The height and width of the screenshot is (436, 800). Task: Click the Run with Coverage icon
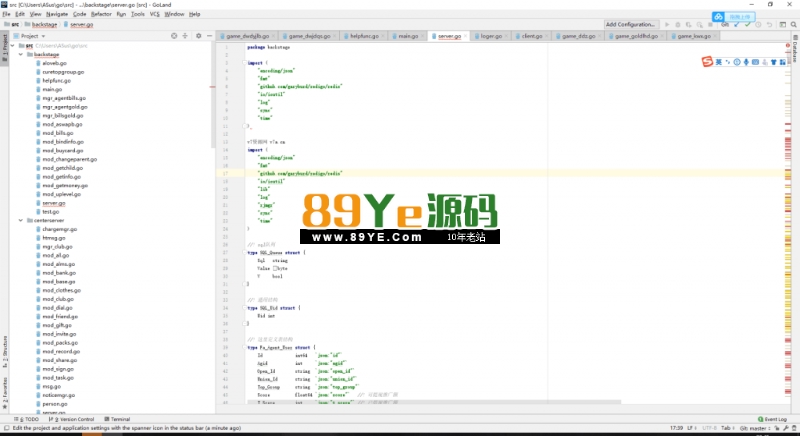(x=689, y=24)
